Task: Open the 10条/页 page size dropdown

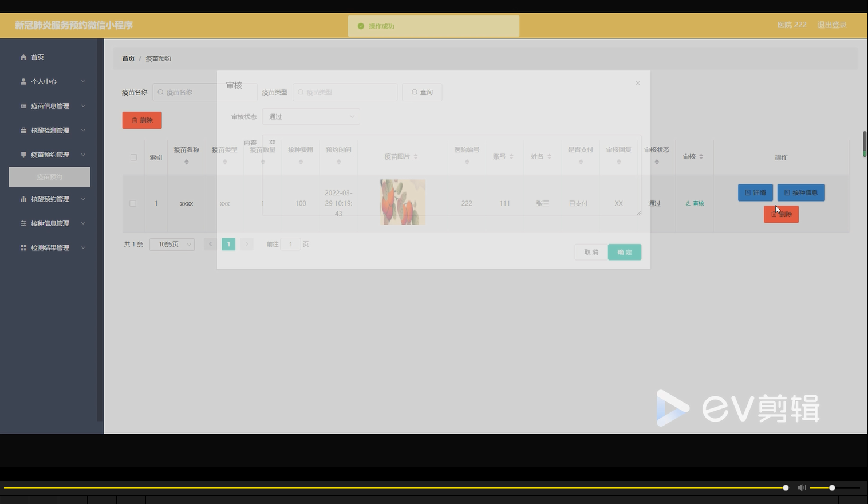Action: [x=172, y=245]
